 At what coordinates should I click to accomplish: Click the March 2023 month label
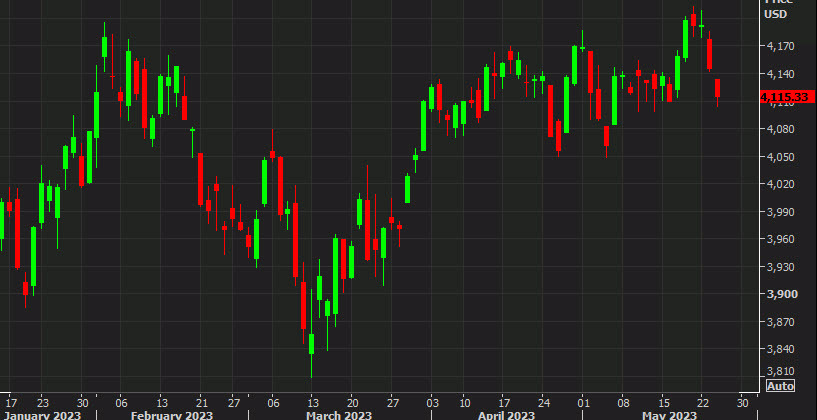[339, 415]
